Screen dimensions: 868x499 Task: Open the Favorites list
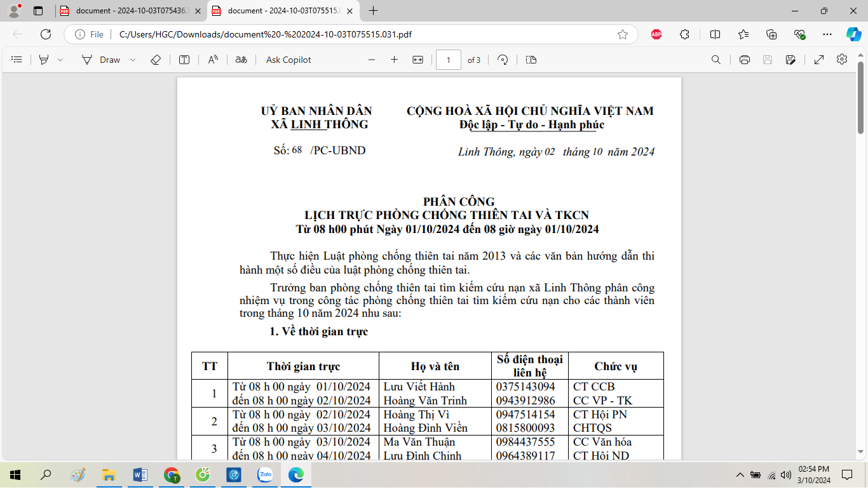(x=743, y=34)
